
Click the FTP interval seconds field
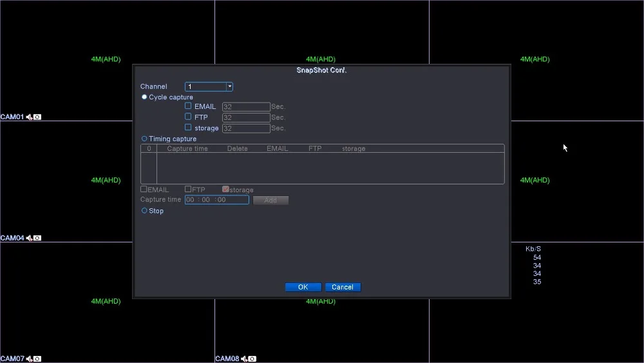[246, 117]
